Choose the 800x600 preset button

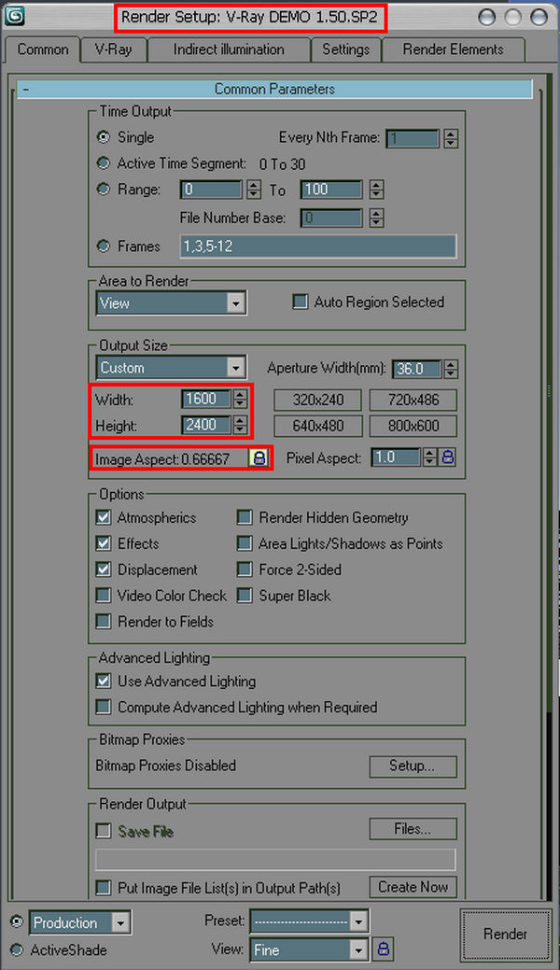[413, 427]
